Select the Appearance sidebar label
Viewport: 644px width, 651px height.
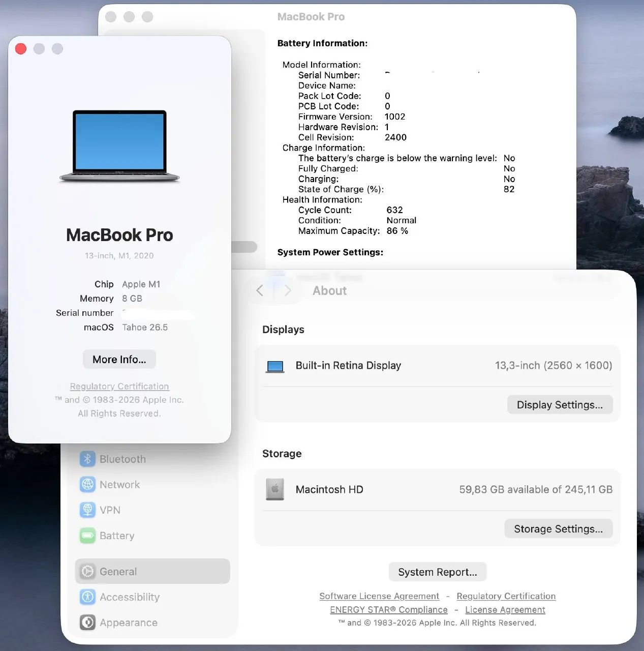pos(129,623)
